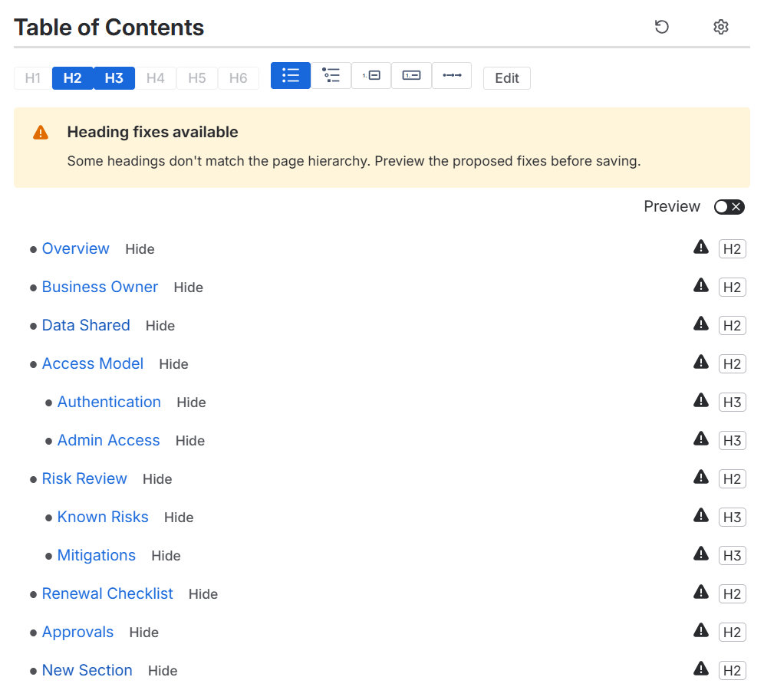
Task: Click the warning icon on Data Shared row
Action: point(700,324)
